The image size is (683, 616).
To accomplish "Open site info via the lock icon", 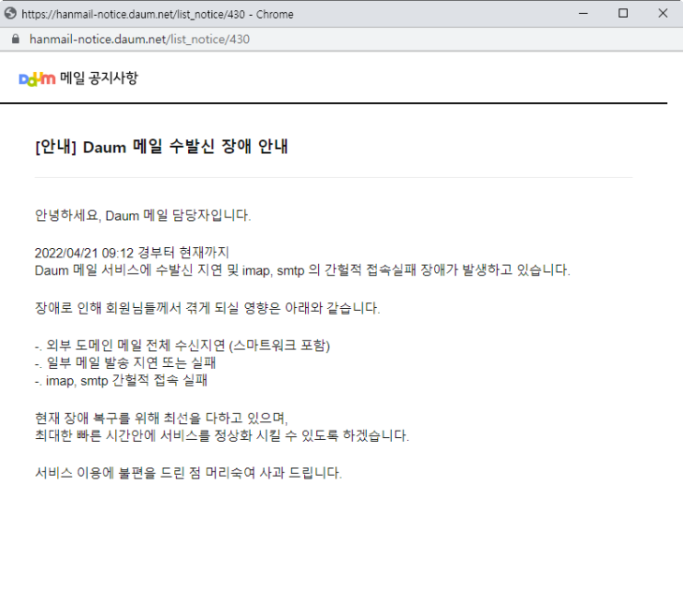I will tap(13, 39).
